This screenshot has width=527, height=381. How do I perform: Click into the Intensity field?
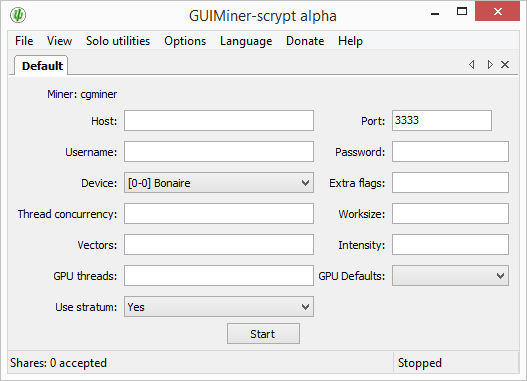[450, 245]
